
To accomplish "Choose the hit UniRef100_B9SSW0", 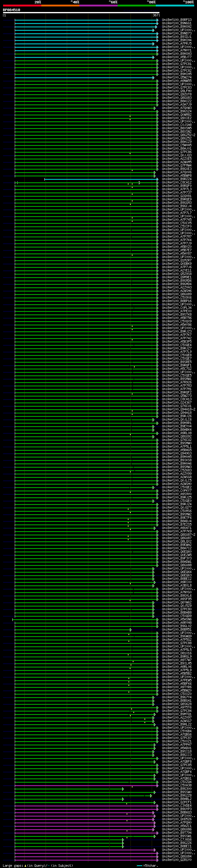I will [177, 792].
